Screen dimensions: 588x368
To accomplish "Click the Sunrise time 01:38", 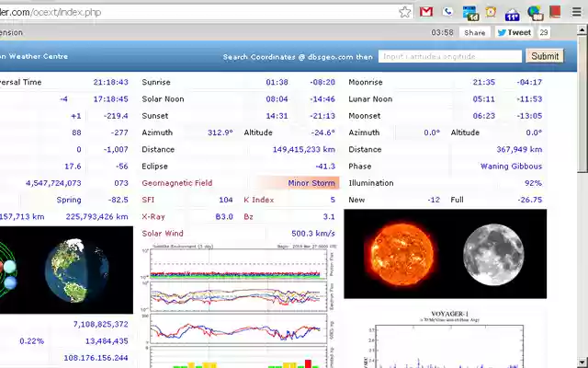I will (x=277, y=82).
